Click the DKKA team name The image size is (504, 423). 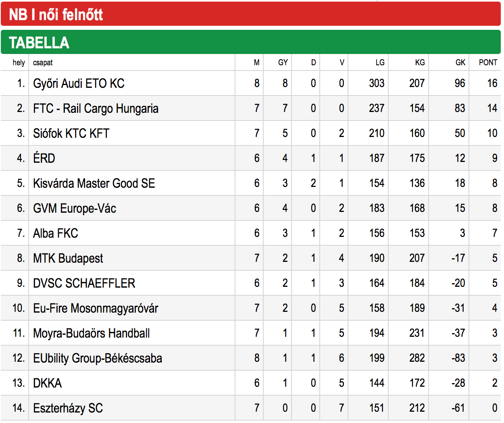(47, 383)
